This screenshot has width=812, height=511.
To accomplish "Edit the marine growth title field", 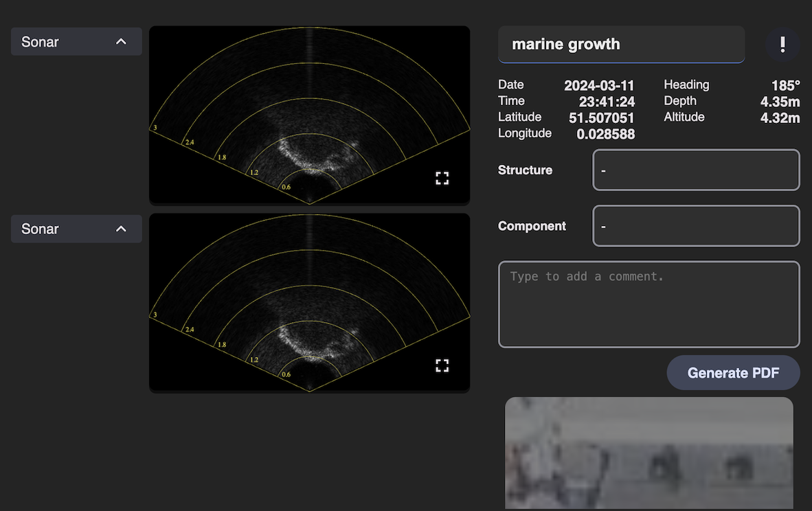I will (x=622, y=45).
